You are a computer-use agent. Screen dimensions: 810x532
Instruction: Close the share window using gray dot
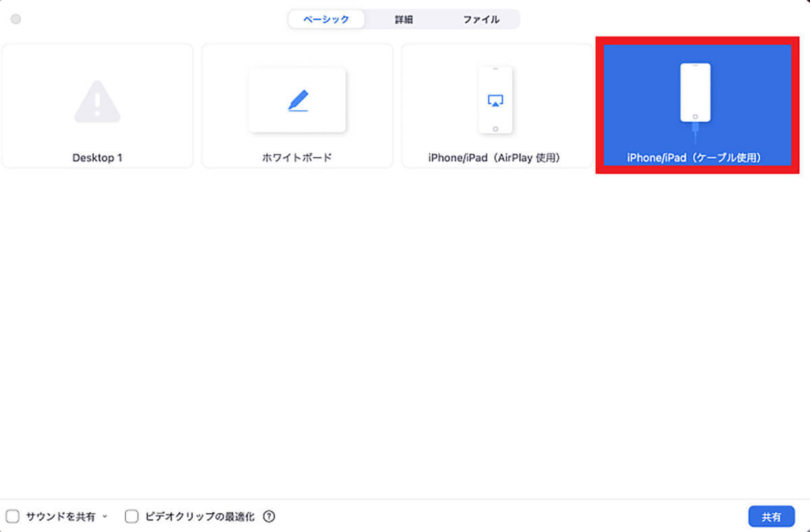click(16, 19)
